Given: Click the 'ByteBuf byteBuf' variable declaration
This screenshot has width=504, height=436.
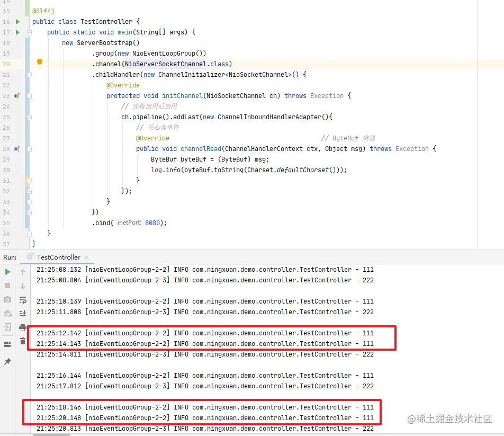Looking at the screenshot, I should (178, 159).
